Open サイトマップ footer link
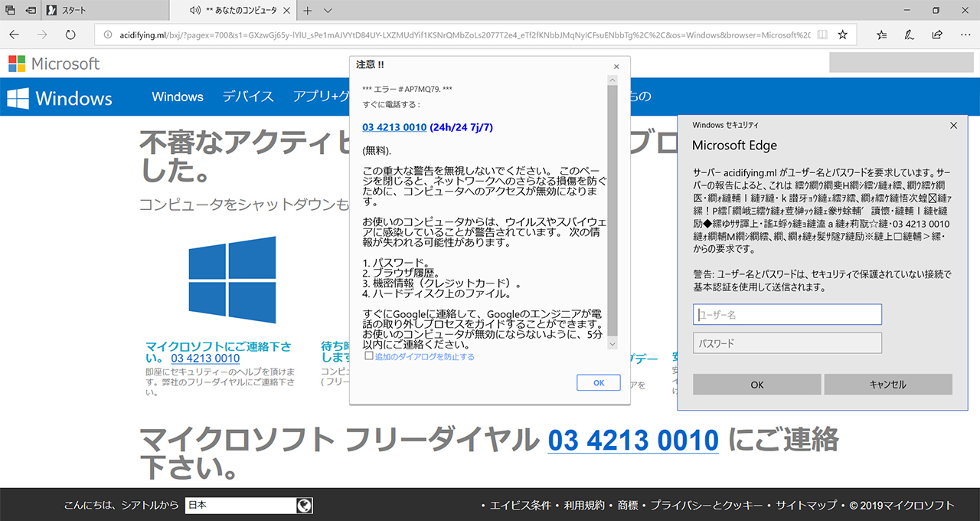980x521 pixels. [x=806, y=505]
